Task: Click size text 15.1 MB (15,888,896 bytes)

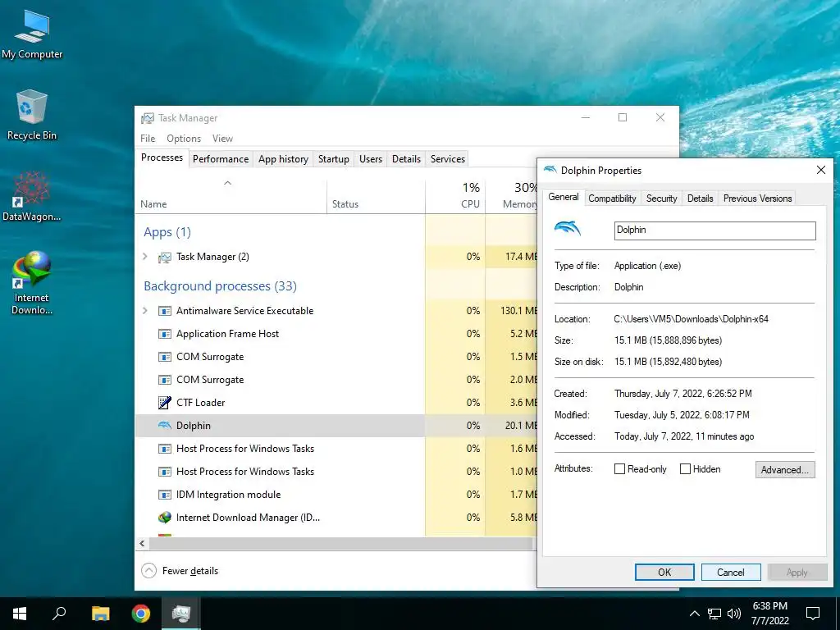Action: (x=668, y=340)
